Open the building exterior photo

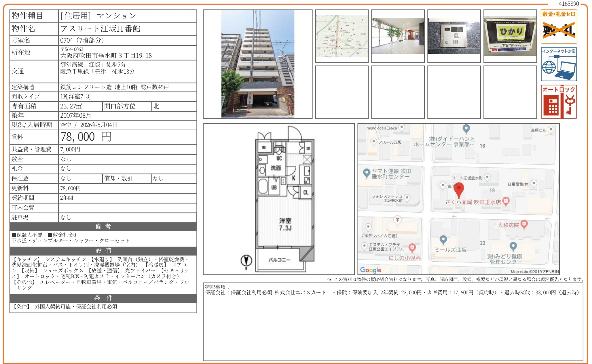tap(257, 64)
